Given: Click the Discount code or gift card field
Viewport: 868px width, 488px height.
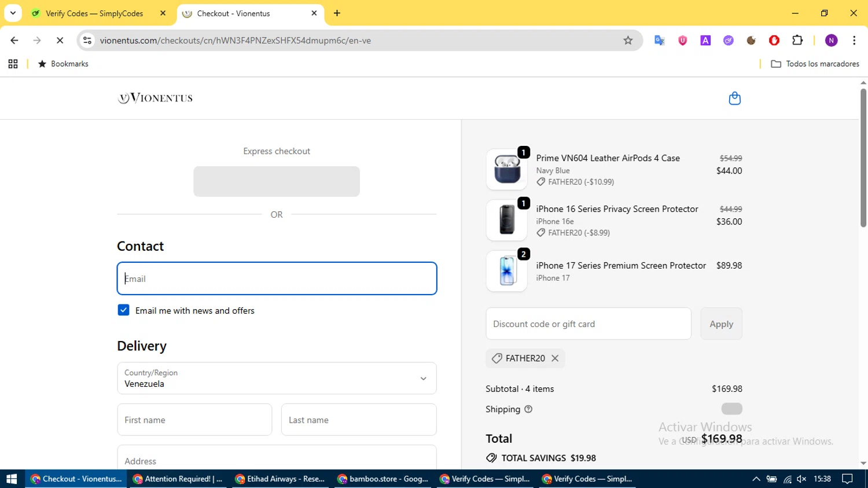Looking at the screenshot, I should click(x=589, y=324).
